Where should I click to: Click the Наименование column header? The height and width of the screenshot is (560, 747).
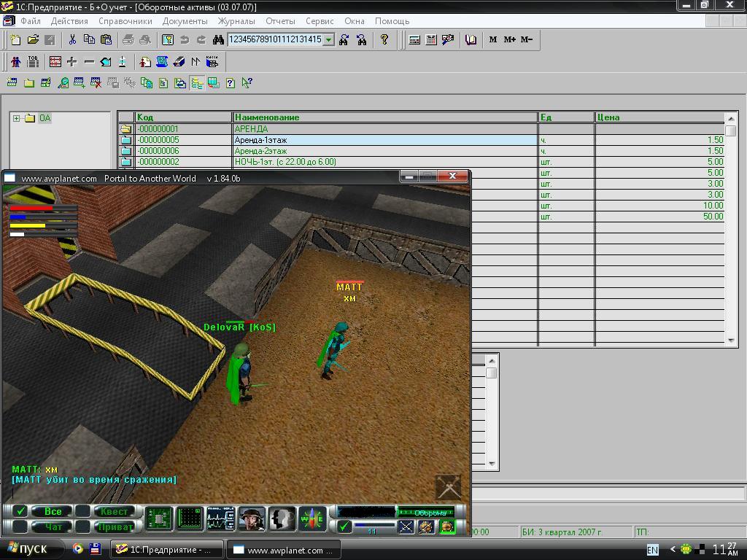385,117
